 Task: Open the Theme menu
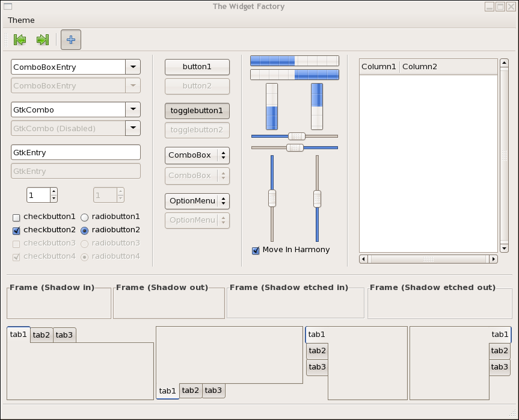click(21, 20)
